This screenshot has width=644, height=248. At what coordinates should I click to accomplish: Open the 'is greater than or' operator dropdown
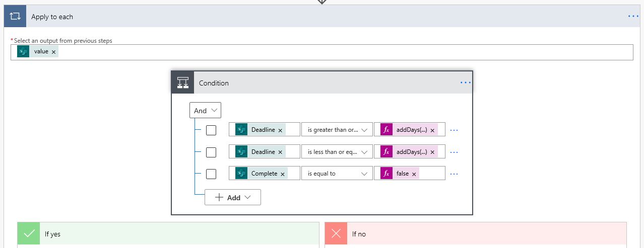coord(337,130)
